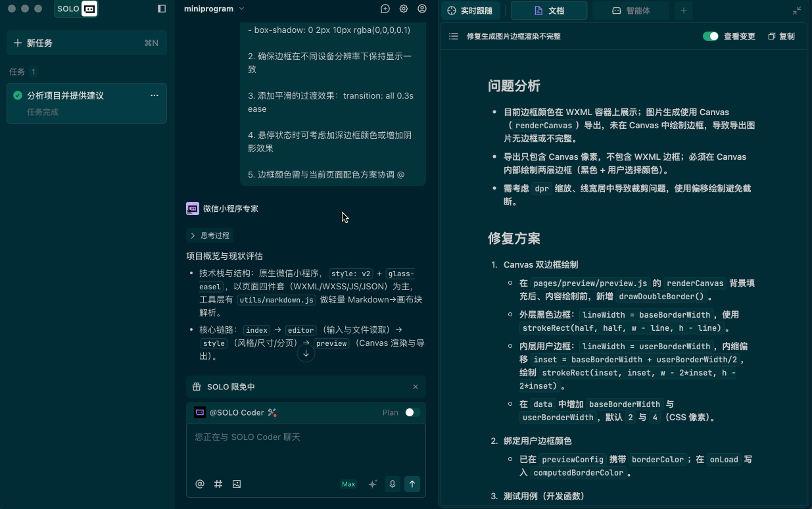Attach an image to chat
This screenshot has width=812, height=509.
pos(237,484)
